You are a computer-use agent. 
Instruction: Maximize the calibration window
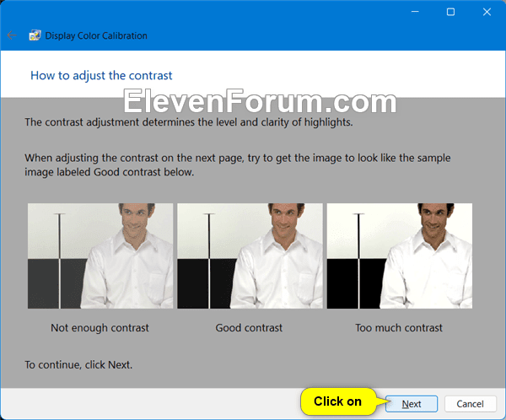[x=451, y=12]
